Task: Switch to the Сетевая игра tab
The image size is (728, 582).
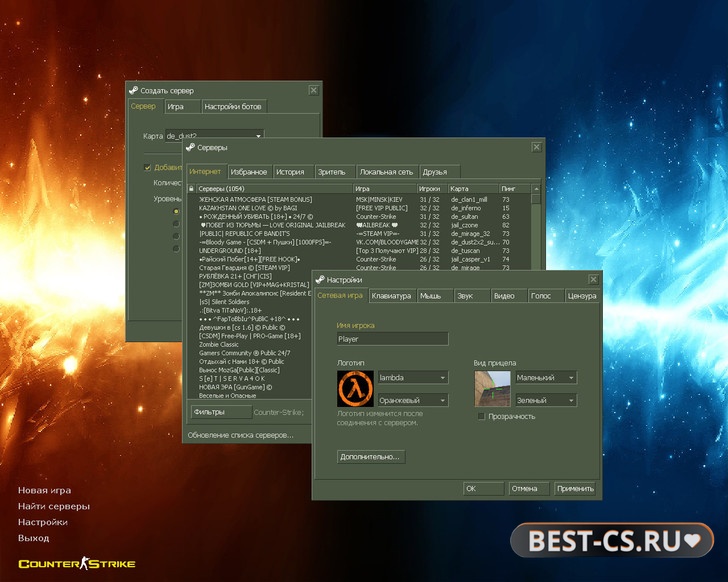Action: (340, 295)
